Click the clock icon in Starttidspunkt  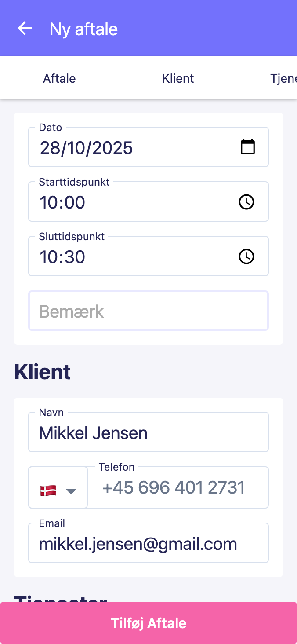[x=246, y=202]
